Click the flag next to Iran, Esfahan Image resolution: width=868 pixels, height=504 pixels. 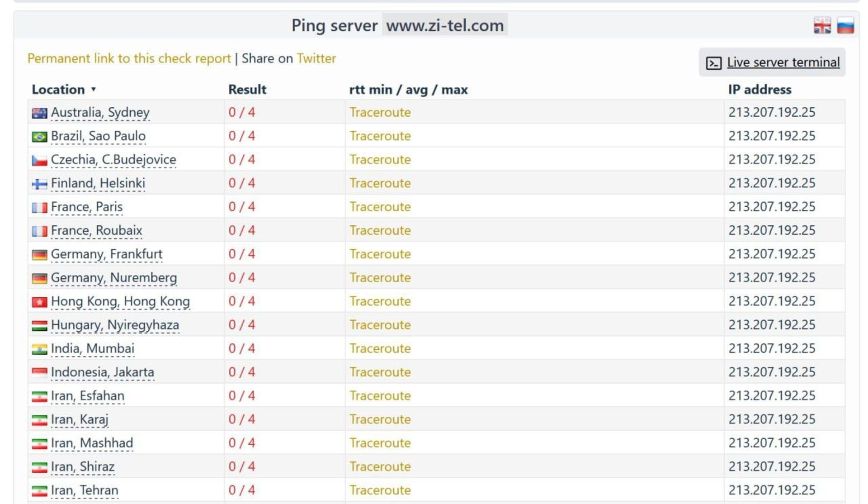click(x=39, y=396)
